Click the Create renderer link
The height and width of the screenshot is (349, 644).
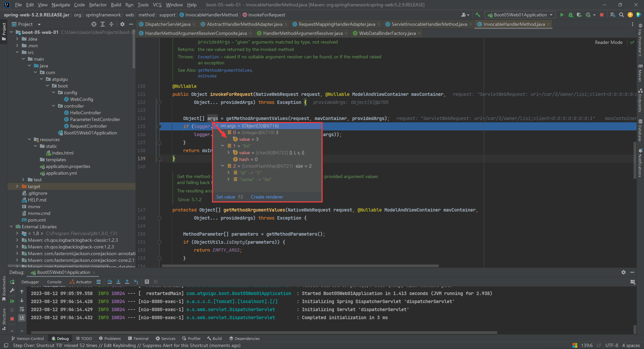pyautogui.click(x=267, y=197)
